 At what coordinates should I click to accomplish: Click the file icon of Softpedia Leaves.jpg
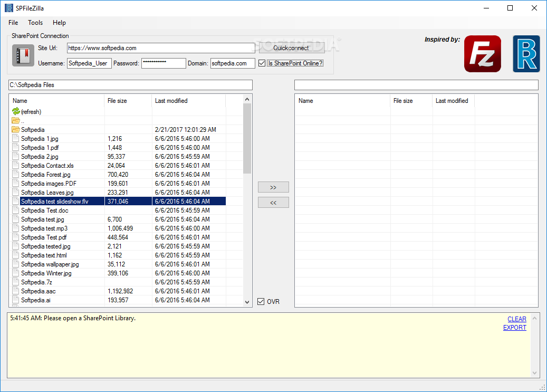coord(15,192)
